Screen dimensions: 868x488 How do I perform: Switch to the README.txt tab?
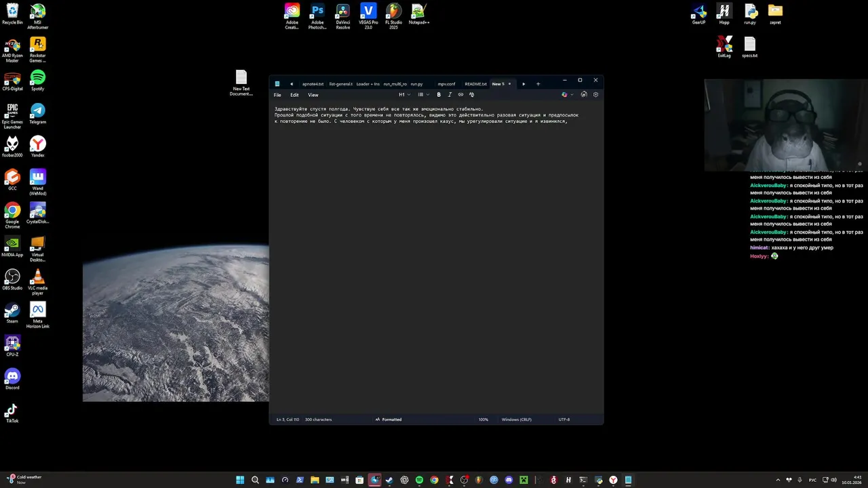[475, 84]
